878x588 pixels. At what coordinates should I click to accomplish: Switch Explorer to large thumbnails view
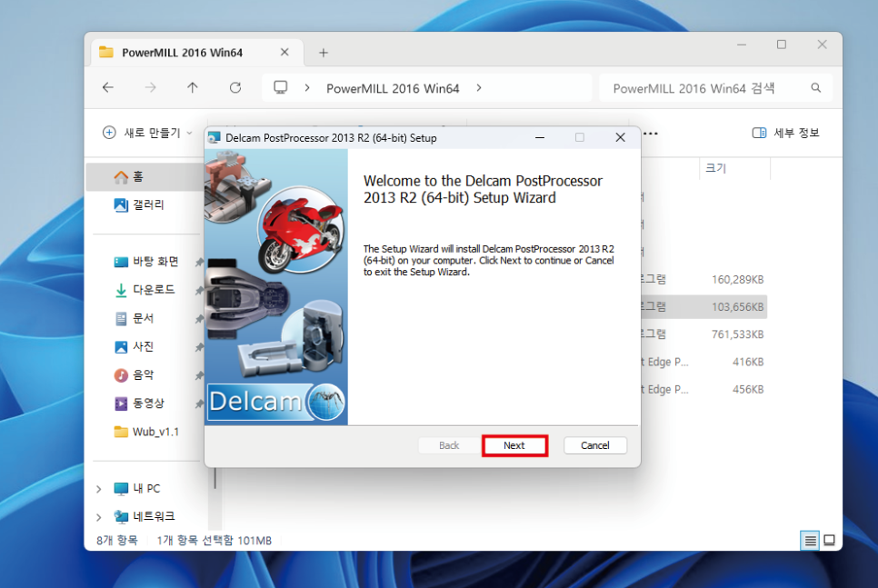click(x=829, y=541)
